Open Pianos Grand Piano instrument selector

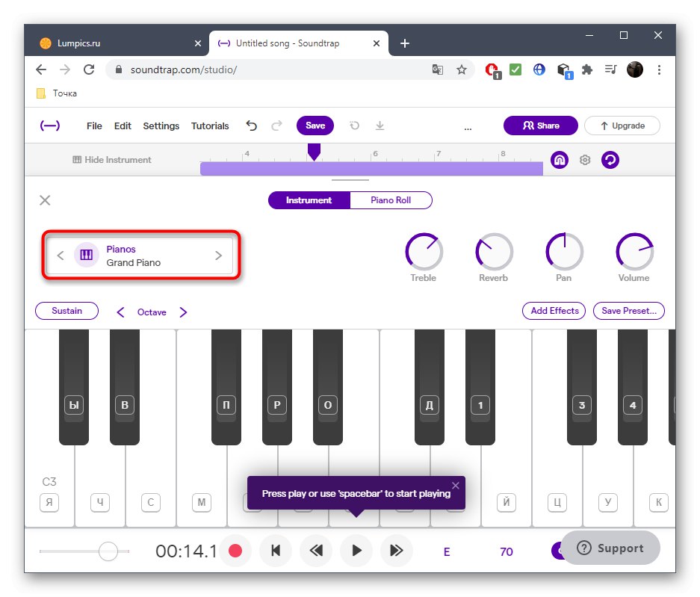pyautogui.click(x=140, y=256)
